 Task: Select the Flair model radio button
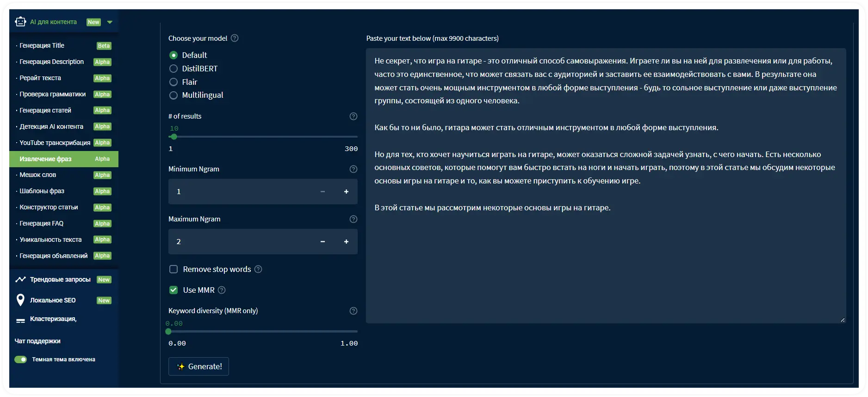pyautogui.click(x=174, y=82)
